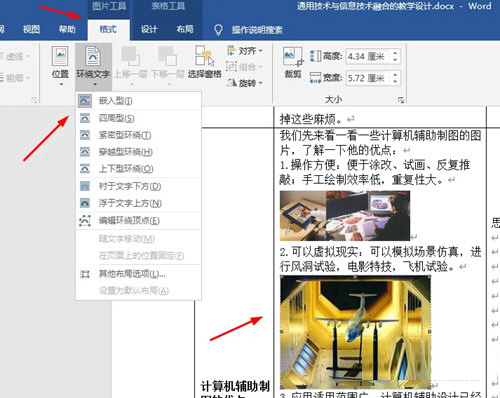Choose 嵌入型 inline wrap option
Viewport: 500px width, 398px height.
pyautogui.click(x=139, y=101)
